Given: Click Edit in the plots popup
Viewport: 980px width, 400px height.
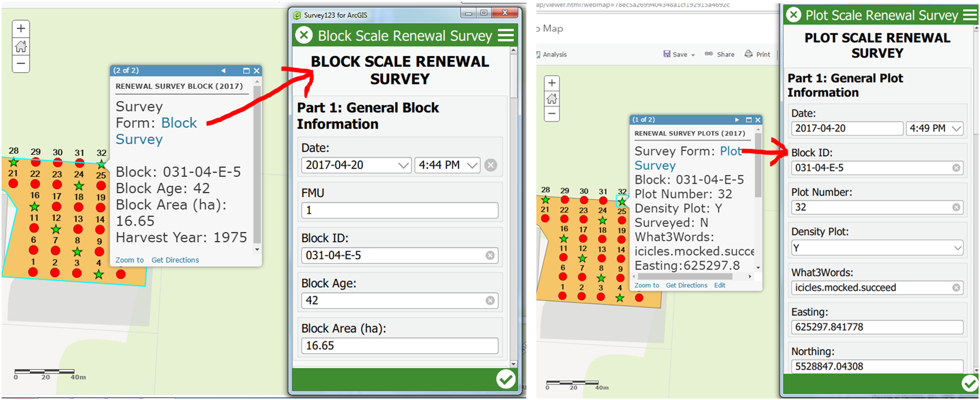Looking at the screenshot, I should click(719, 285).
